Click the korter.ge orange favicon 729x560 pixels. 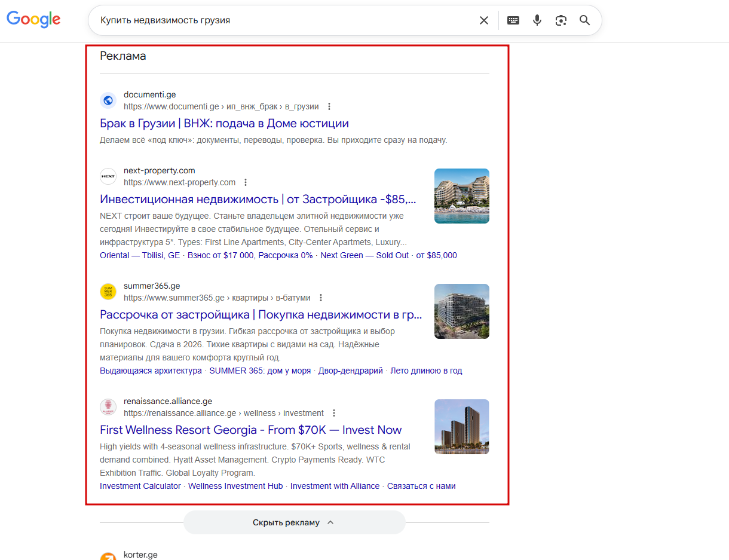click(x=108, y=556)
